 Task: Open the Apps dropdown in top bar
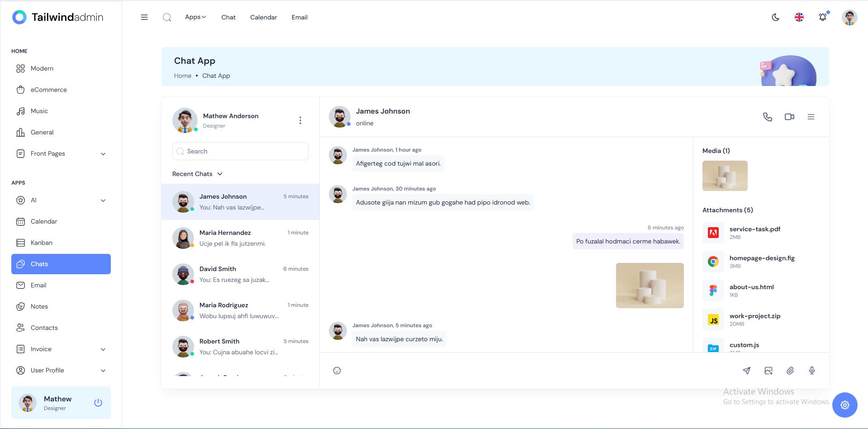[195, 17]
